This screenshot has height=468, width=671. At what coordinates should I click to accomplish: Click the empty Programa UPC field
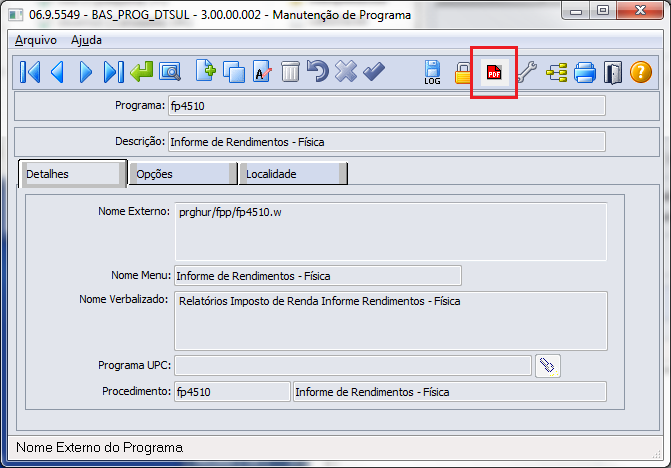tap(353, 366)
